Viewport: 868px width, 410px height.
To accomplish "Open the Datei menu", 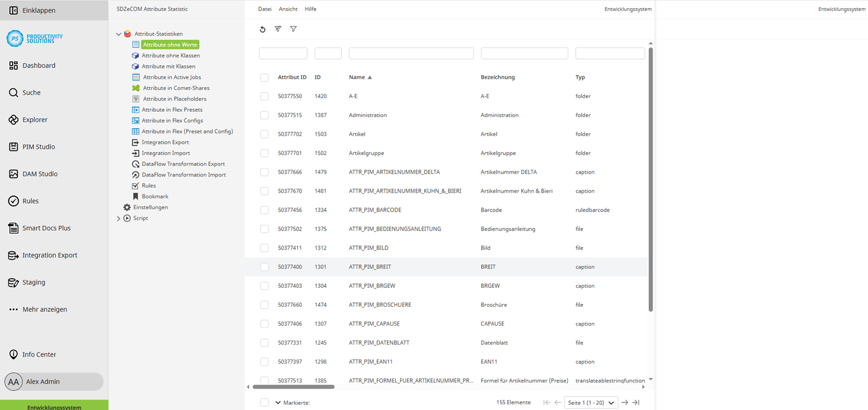I will coord(266,9).
